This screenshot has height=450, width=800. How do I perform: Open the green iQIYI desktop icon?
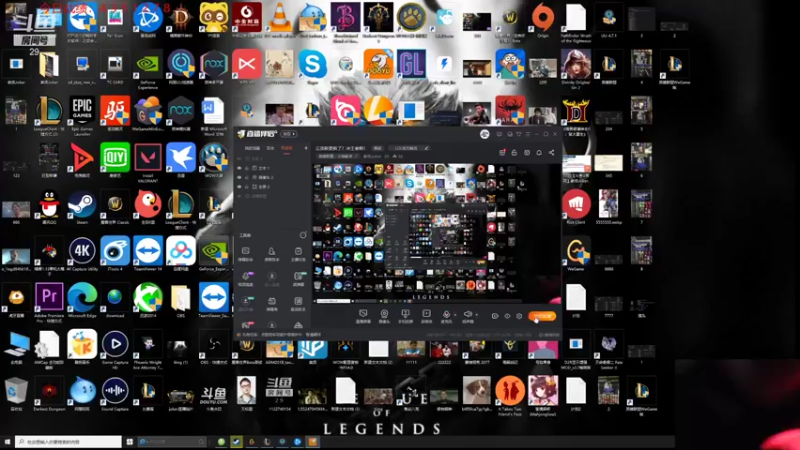115,160
